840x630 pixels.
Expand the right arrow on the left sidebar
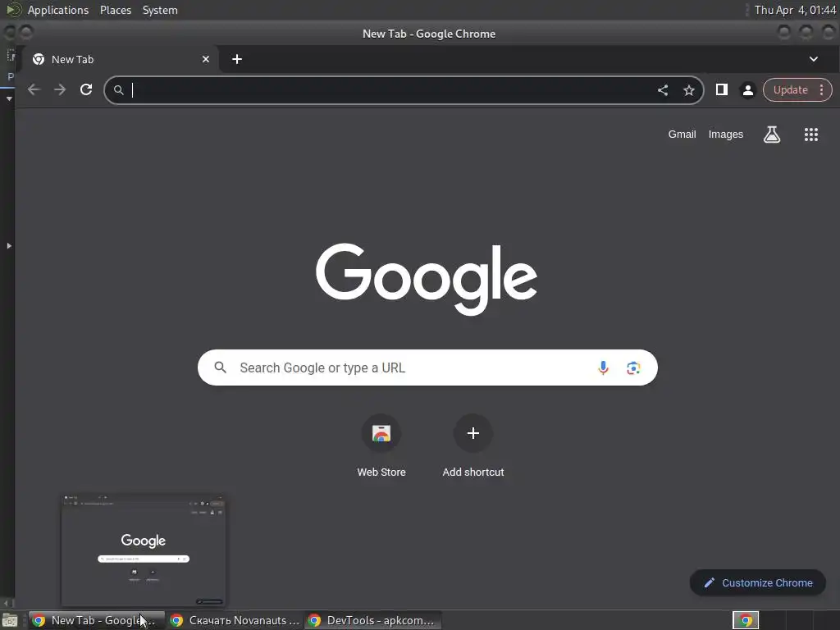8,246
